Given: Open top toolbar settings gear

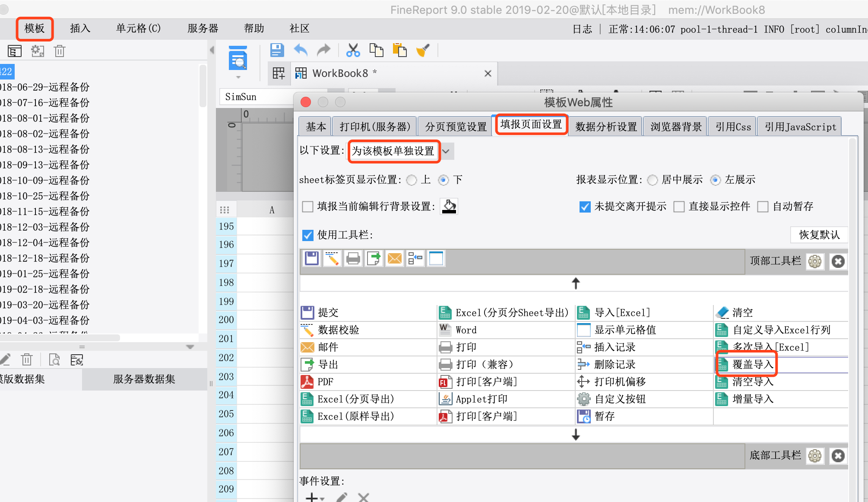Looking at the screenshot, I should [815, 261].
